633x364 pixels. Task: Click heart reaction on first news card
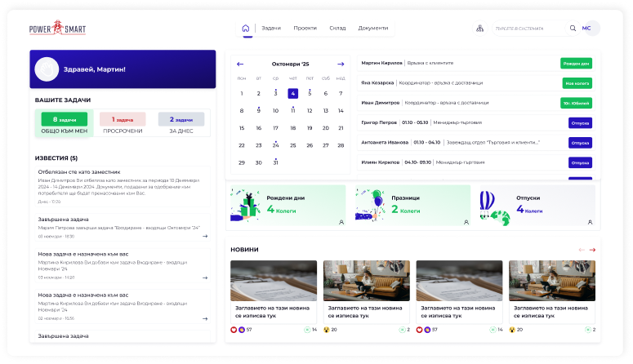tap(234, 330)
